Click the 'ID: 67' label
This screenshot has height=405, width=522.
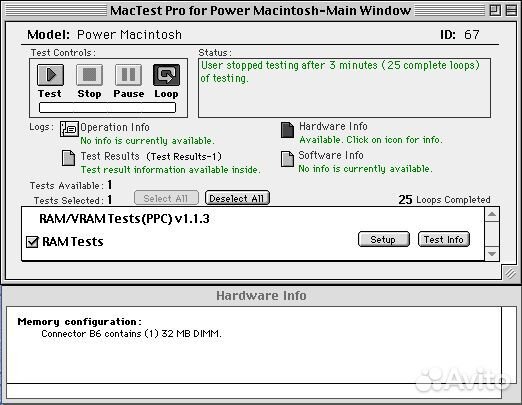pos(460,35)
